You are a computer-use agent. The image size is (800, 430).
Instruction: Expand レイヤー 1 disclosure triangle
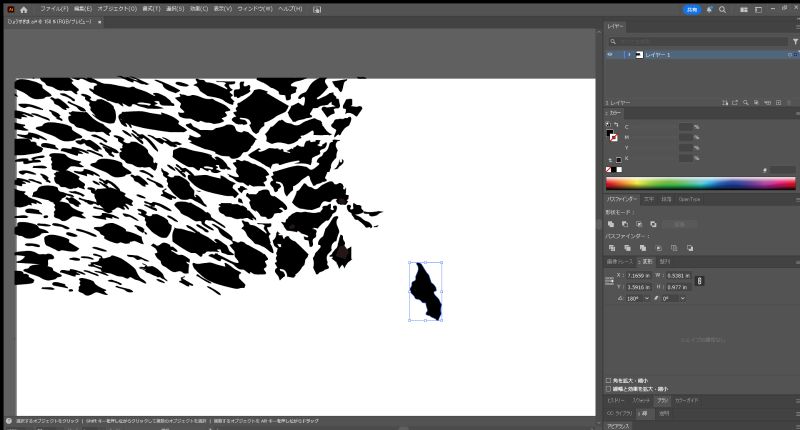[629, 54]
